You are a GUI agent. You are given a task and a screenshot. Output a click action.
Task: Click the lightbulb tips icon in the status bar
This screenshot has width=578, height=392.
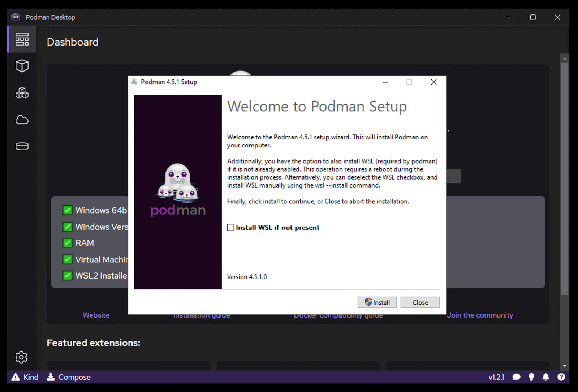[531, 377]
